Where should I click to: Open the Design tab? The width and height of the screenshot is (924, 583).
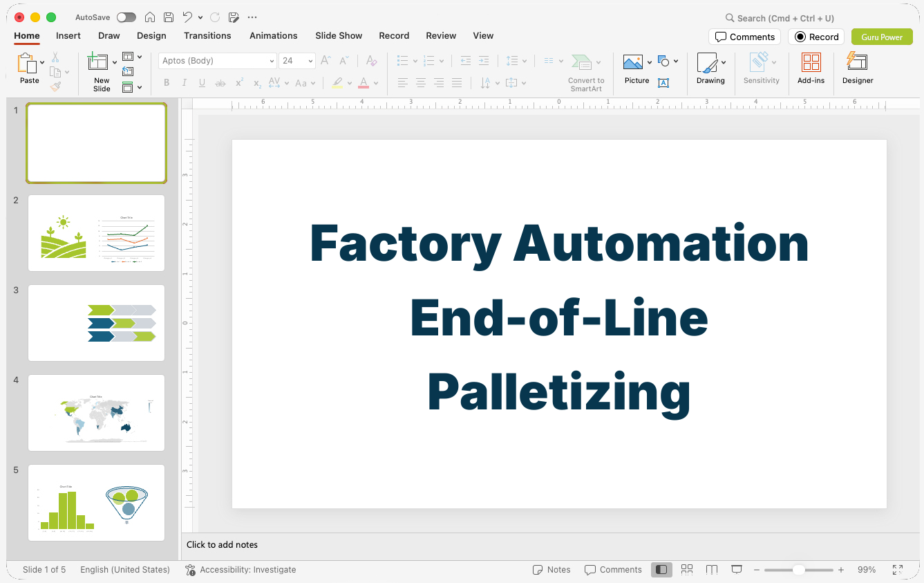point(151,35)
